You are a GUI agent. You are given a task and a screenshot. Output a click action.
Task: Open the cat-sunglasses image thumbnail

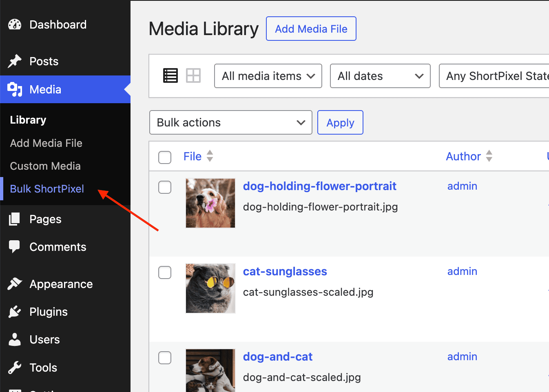210,288
